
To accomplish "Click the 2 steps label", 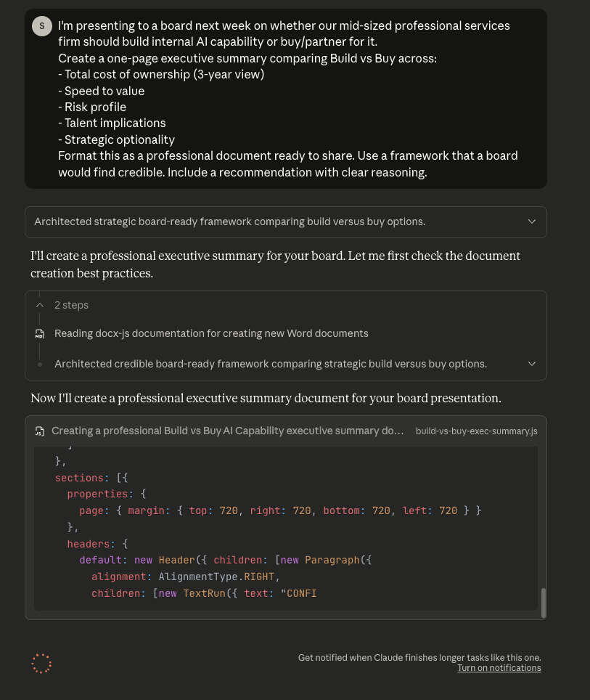I will pos(71,306).
